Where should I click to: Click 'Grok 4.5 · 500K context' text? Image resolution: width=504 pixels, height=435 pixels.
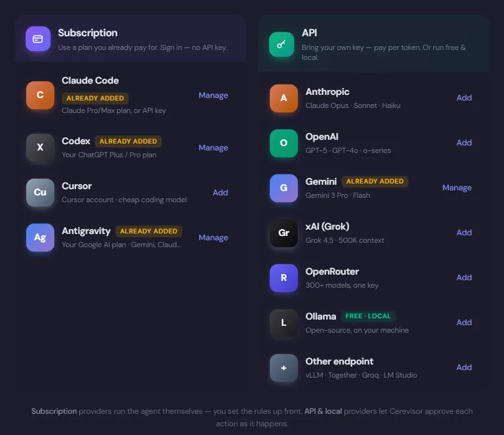click(x=345, y=241)
